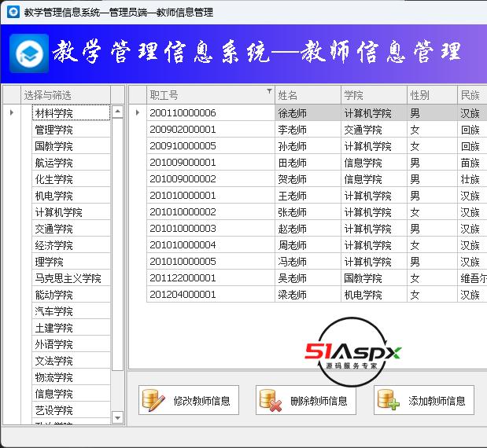Sort by the 姓名 column header
487x448 pixels.
click(x=308, y=95)
